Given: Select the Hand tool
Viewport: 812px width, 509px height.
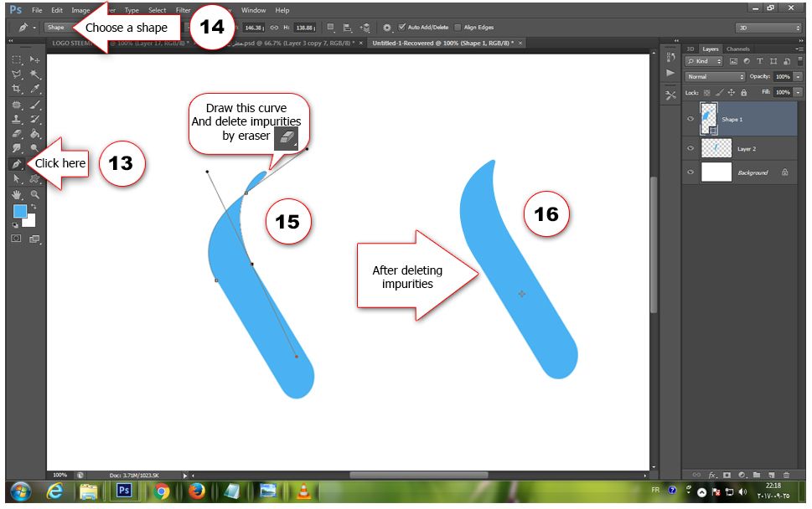Looking at the screenshot, I should [x=17, y=195].
